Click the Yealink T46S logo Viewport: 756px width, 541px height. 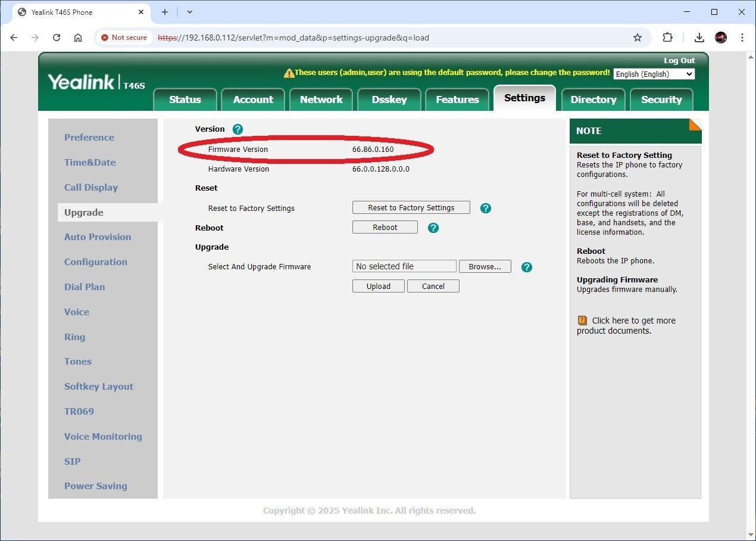click(96, 82)
